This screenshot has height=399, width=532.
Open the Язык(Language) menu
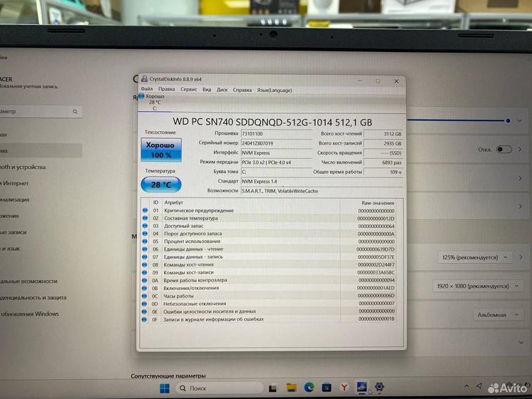[275, 90]
